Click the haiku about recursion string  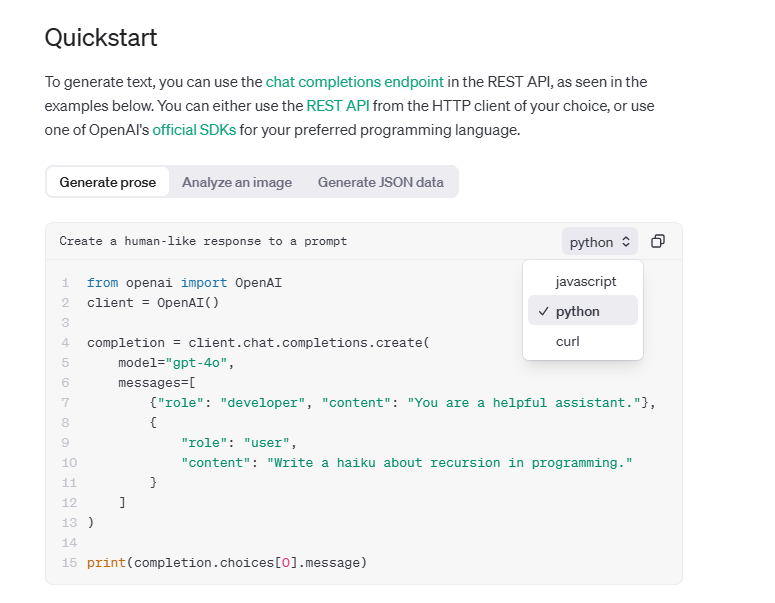coord(447,462)
